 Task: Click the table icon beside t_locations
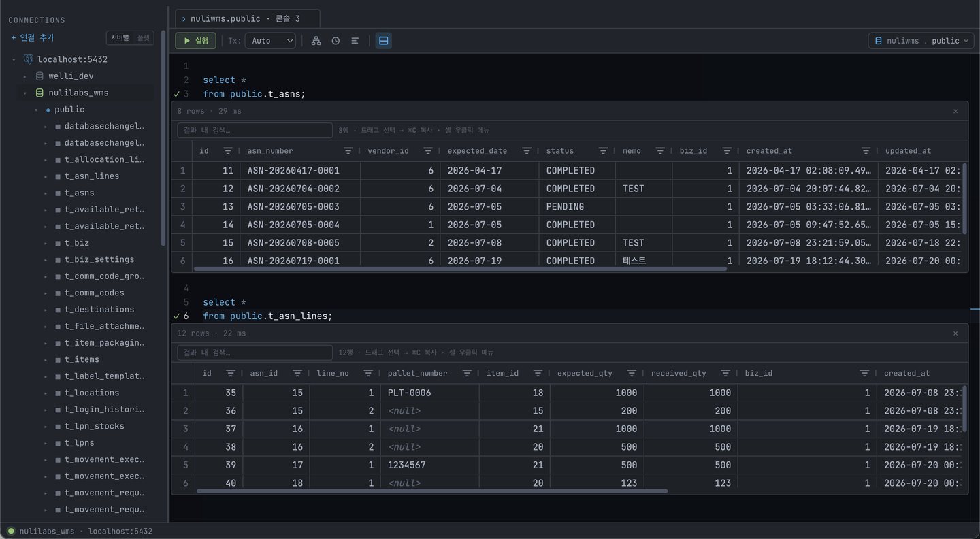[x=58, y=393]
